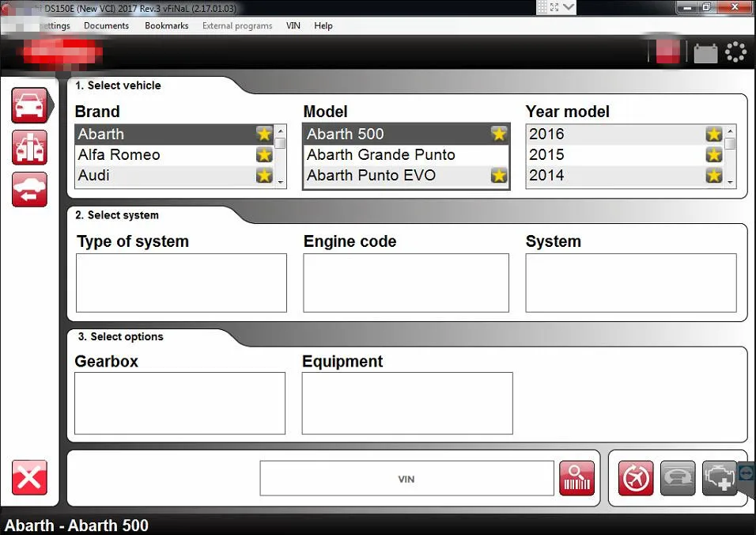This screenshot has height=535, width=756.
Task: Click the battery status icon in header
Action: [705, 53]
